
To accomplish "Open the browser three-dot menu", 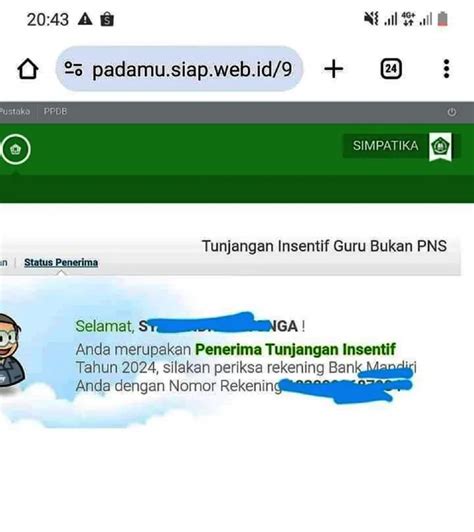I will click(x=447, y=69).
